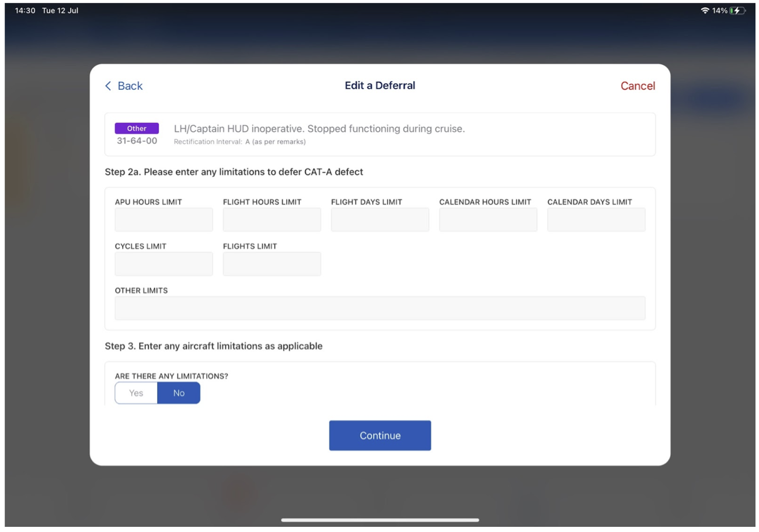
Task: Cancel editing the deferral
Action: click(638, 86)
